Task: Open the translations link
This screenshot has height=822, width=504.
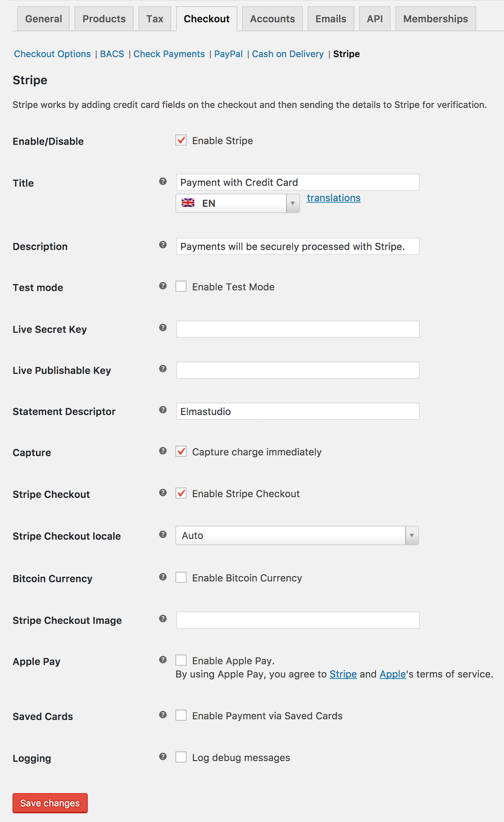Action: pos(333,198)
